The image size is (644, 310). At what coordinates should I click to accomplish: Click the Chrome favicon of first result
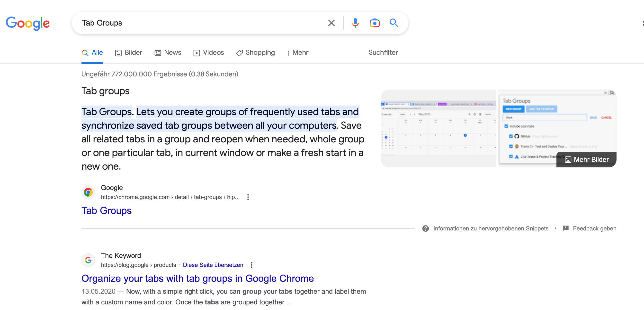(x=88, y=192)
